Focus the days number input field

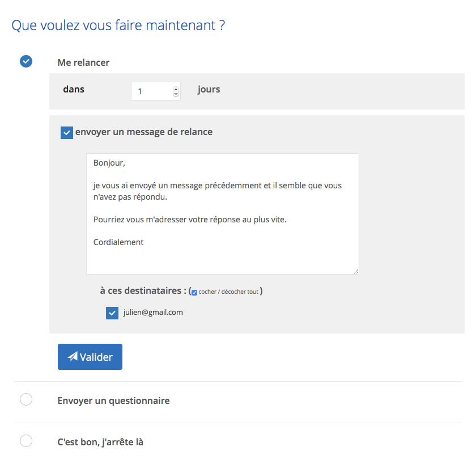point(156,91)
